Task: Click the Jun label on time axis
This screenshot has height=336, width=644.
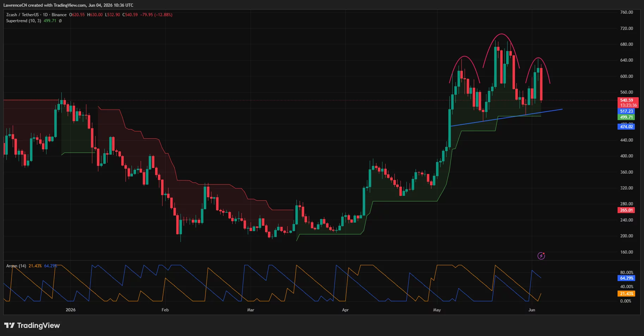Action: (532, 310)
